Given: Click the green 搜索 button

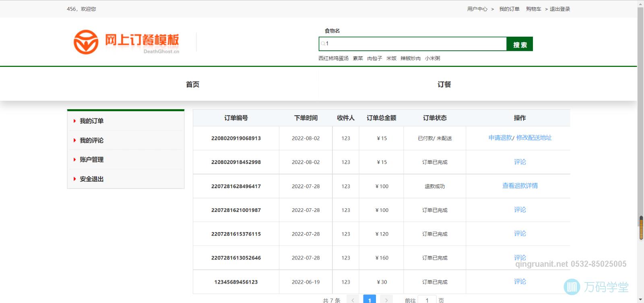Looking at the screenshot, I should 520,44.
